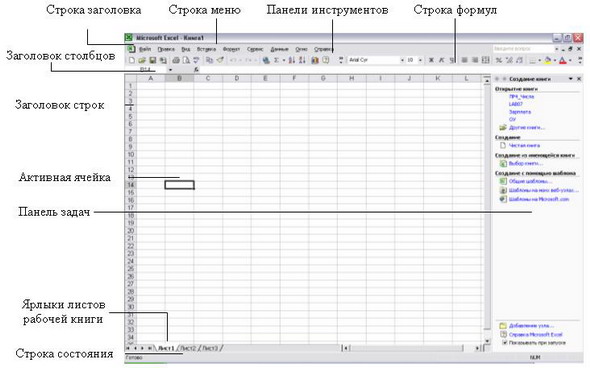Open the Правка menu
590x368 pixels.
tap(166, 49)
